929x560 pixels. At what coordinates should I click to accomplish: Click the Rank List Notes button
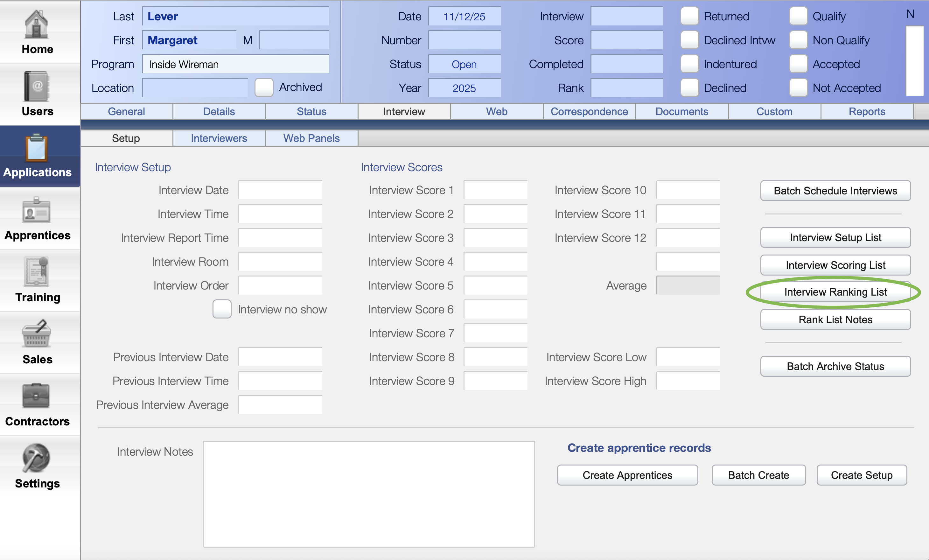tap(835, 319)
